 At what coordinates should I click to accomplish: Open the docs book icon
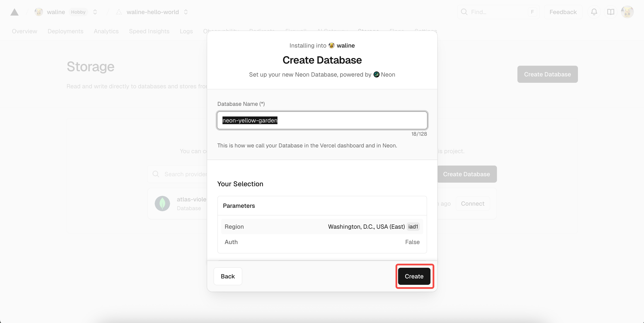coord(611,12)
